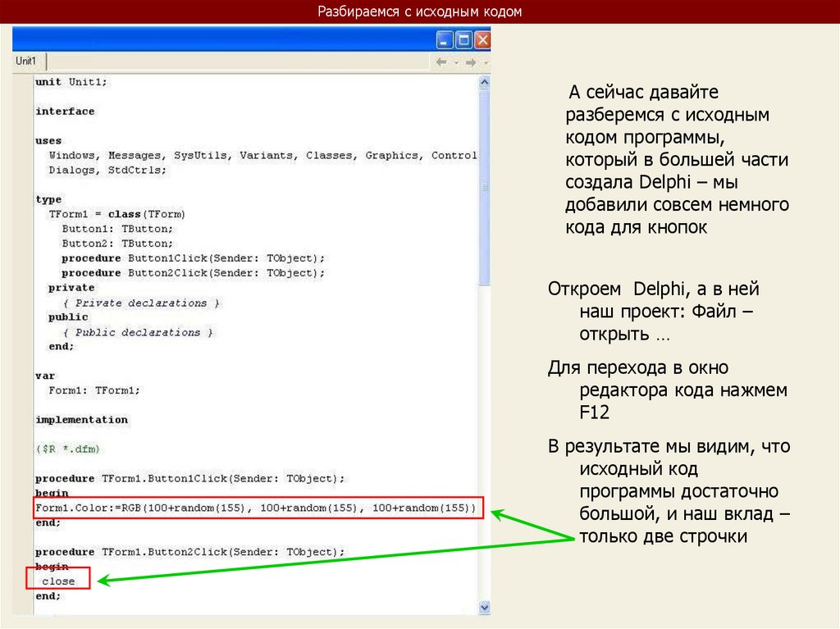Screen dimensions: 840x629
Task: Close the code editor window
Action: click(x=482, y=40)
